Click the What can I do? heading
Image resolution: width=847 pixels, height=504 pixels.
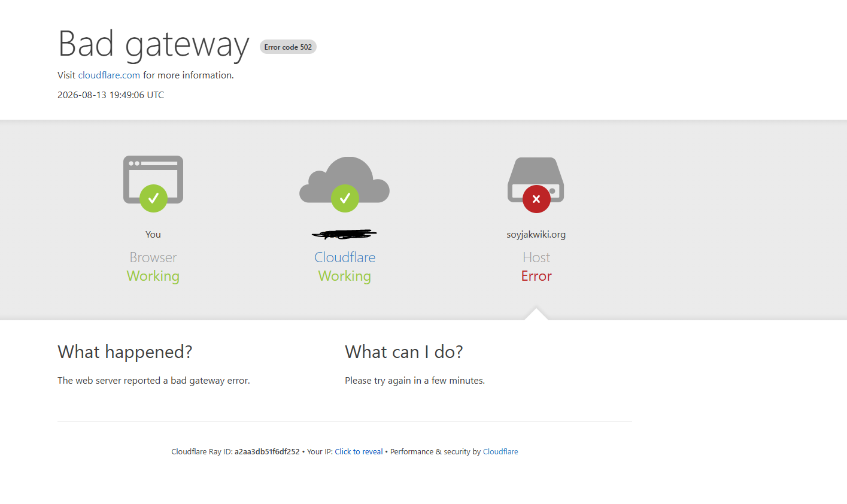coord(404,352)
